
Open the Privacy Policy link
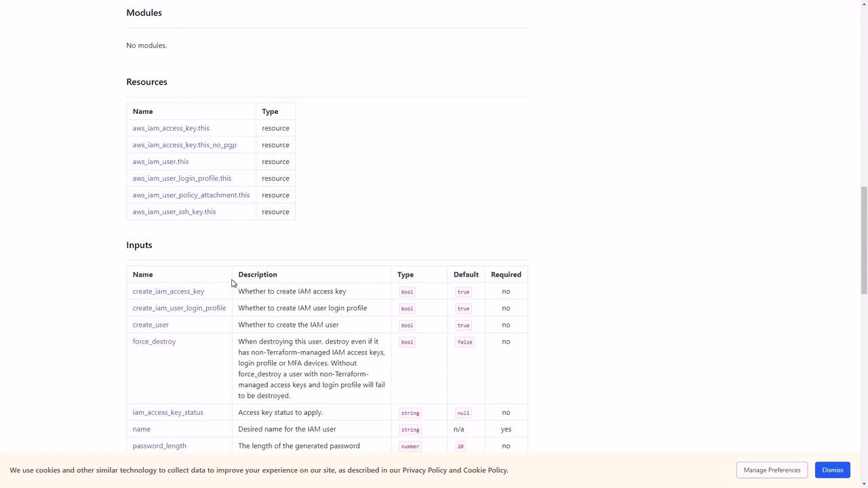pos(425,470)
